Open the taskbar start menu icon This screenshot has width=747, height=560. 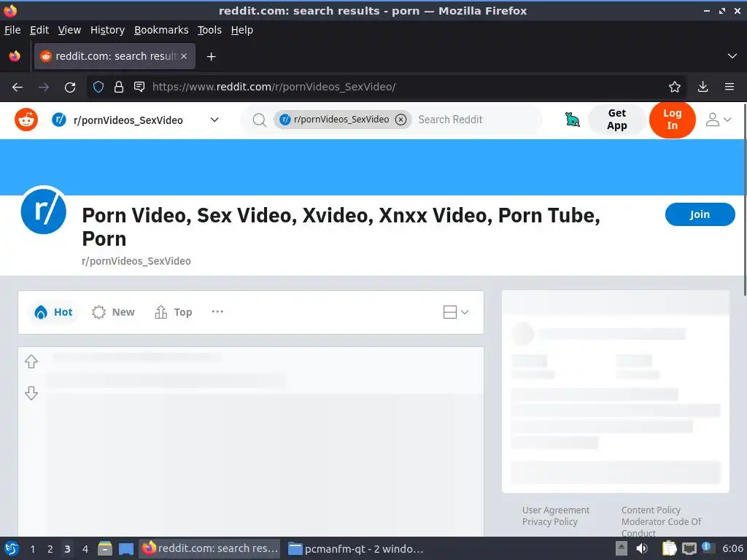tap(12, 549)
